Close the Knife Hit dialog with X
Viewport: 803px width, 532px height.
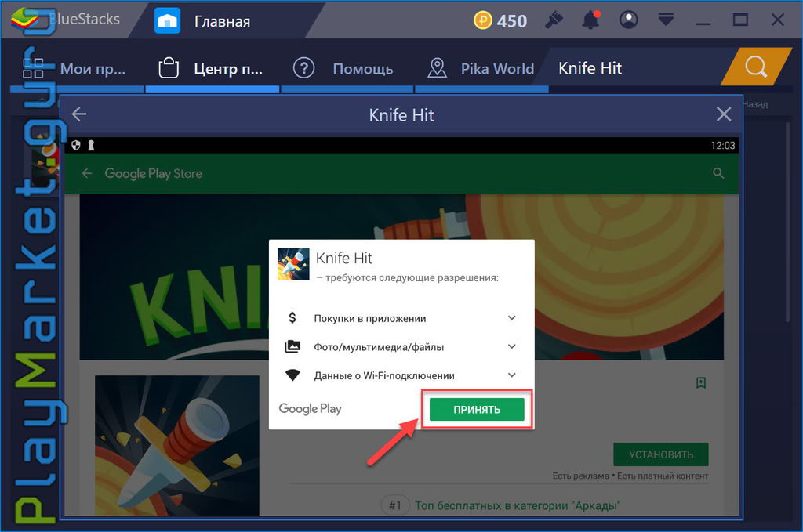click(724, 114)
